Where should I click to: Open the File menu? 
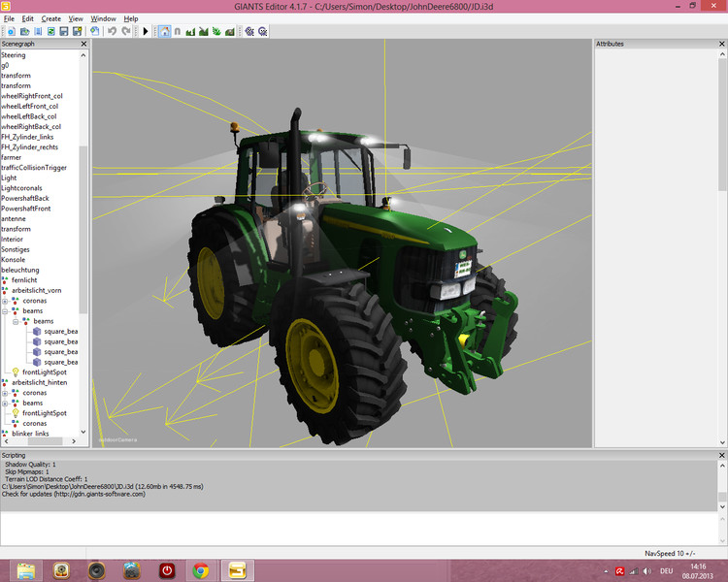(9, 18)
